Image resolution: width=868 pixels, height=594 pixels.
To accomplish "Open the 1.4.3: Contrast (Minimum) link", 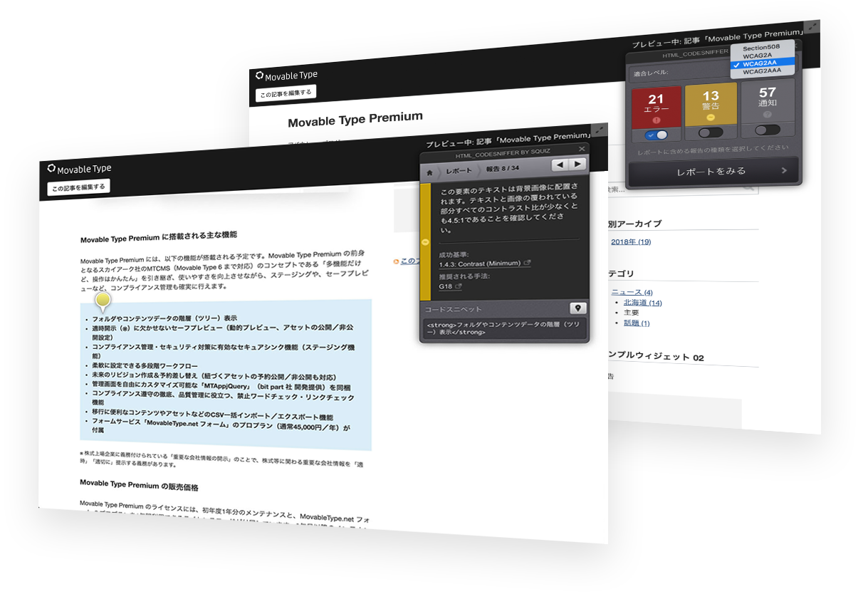I will 485,264.
